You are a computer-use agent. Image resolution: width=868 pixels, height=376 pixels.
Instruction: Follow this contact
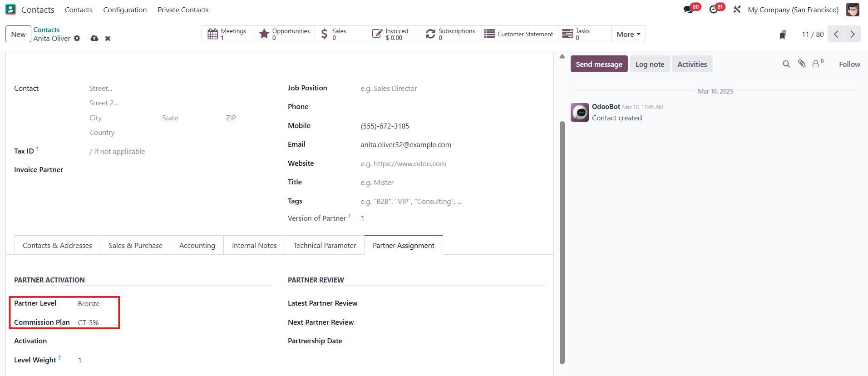coord(849,64)
